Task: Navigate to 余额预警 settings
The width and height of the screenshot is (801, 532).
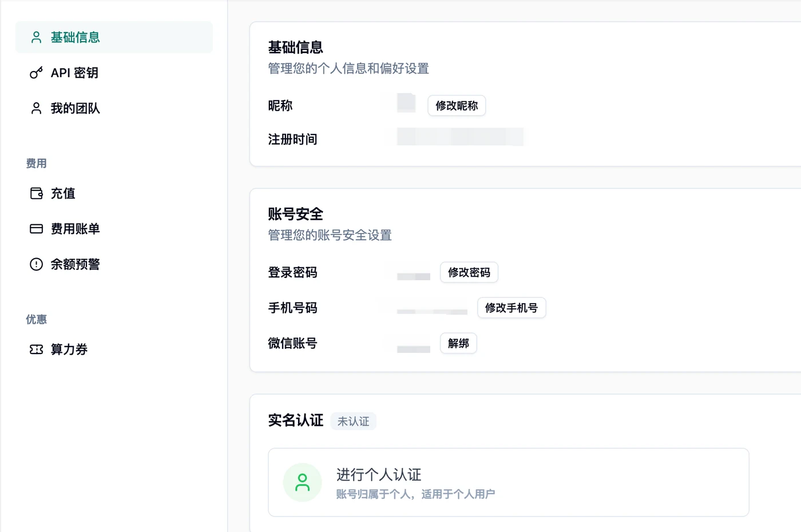Action: click(x=114, y=264)
